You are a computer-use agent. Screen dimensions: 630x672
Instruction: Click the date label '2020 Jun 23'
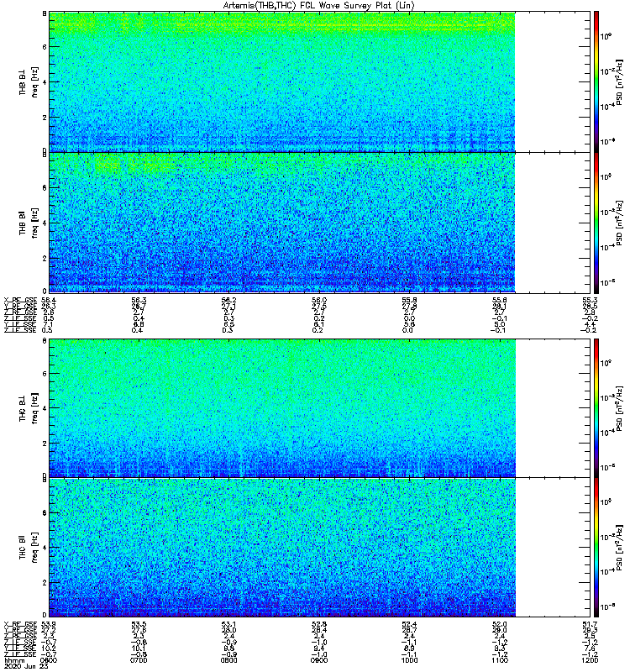[x=26, y=666]
